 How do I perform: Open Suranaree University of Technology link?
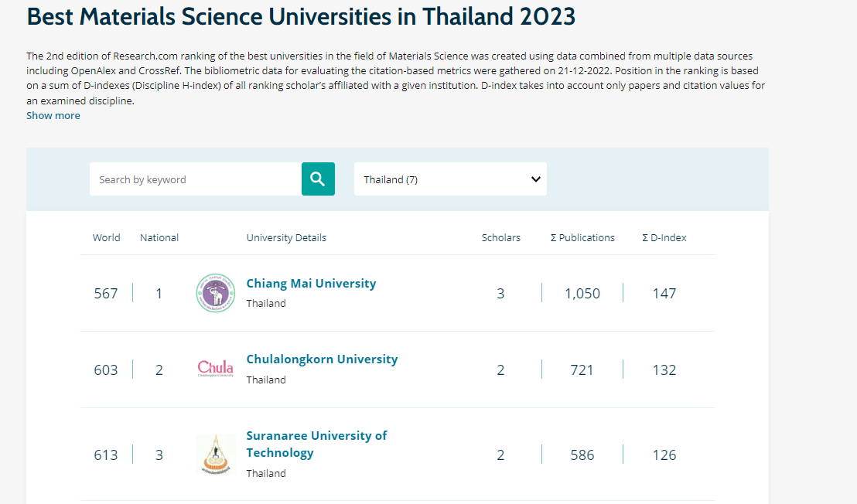point(316,444)
